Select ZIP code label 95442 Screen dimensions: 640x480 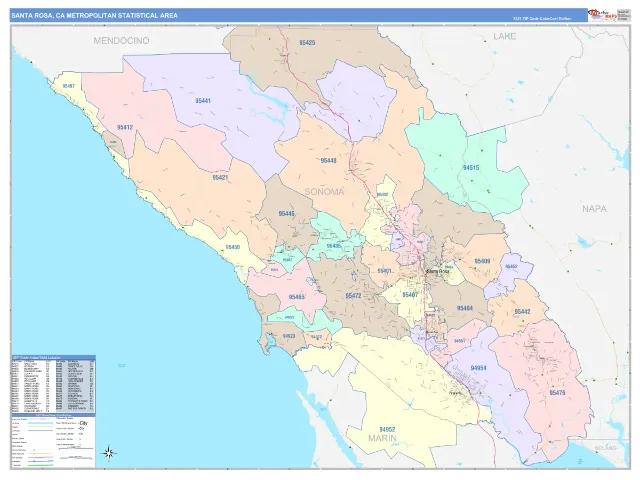(x=522, y=312)
